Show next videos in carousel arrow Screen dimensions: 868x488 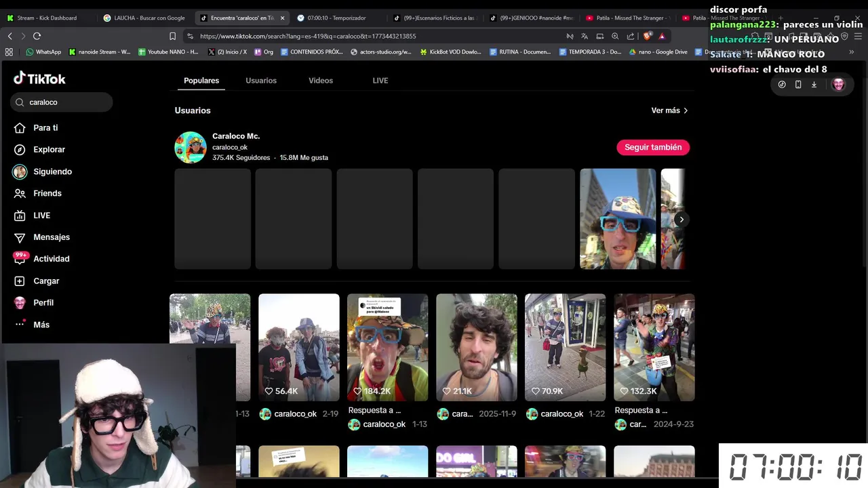tap(682, 219)
